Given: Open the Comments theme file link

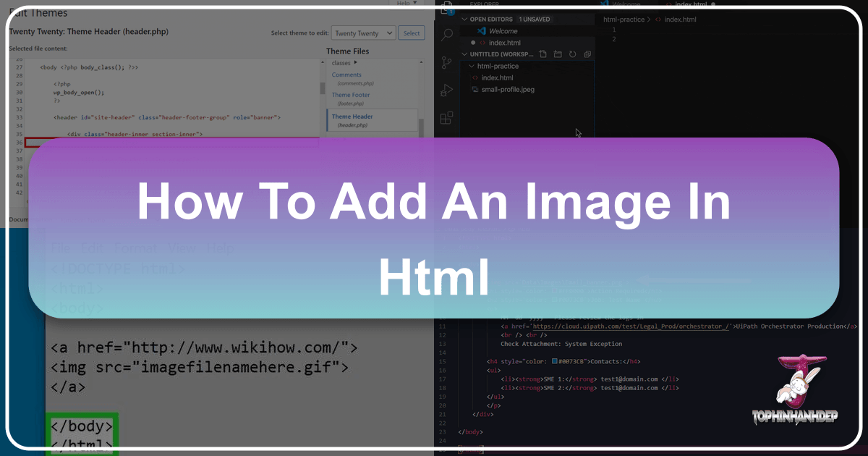Looking at the screenshot, I should point(346,75).
